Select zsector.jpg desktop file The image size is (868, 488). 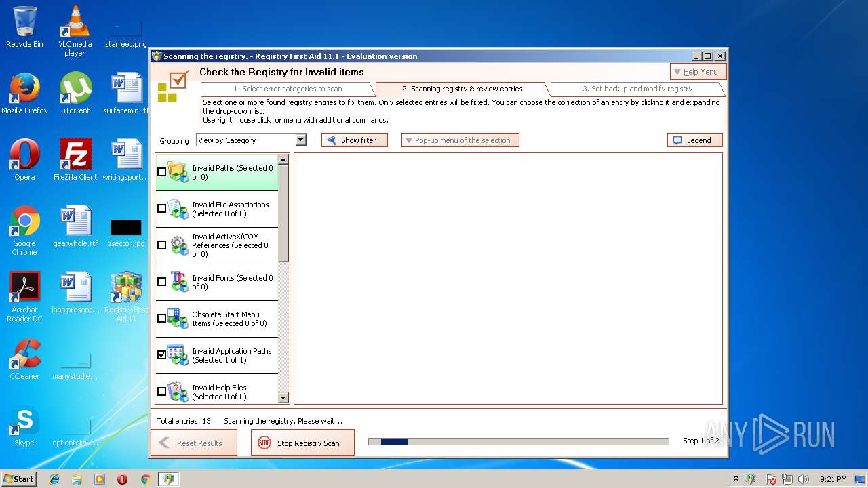pyautogui.click(x=126, y=232)
